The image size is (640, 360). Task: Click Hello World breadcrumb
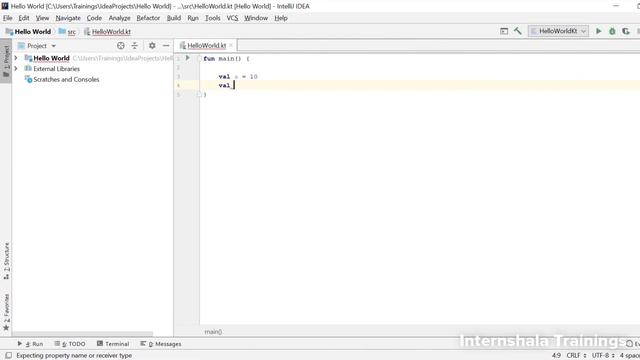[x=29, y=31]
